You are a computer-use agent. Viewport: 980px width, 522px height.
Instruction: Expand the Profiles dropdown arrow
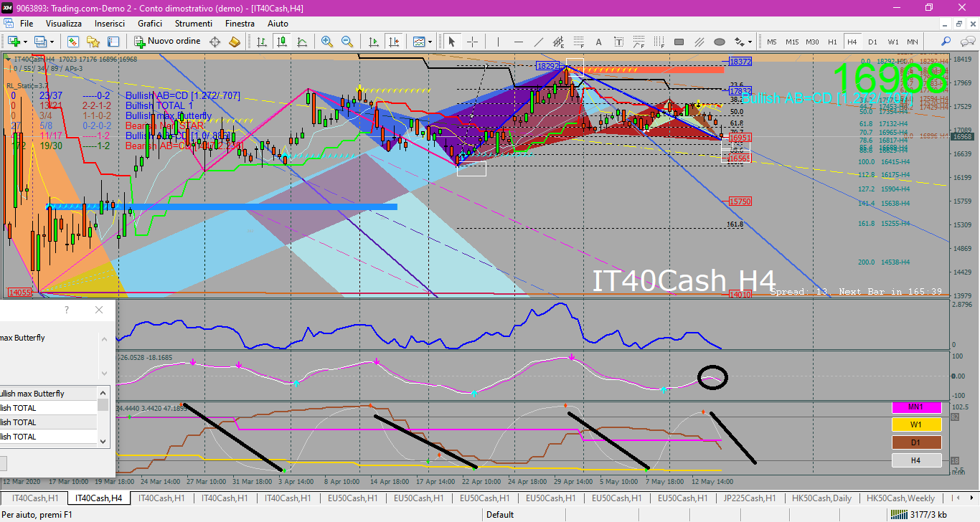(52, 42)
